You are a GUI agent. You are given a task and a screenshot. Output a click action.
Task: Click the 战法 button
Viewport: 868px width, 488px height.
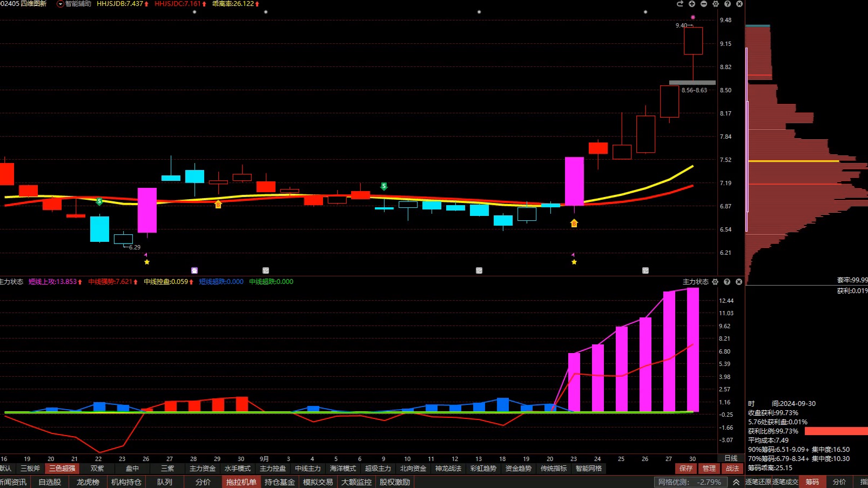coord(732,469)
